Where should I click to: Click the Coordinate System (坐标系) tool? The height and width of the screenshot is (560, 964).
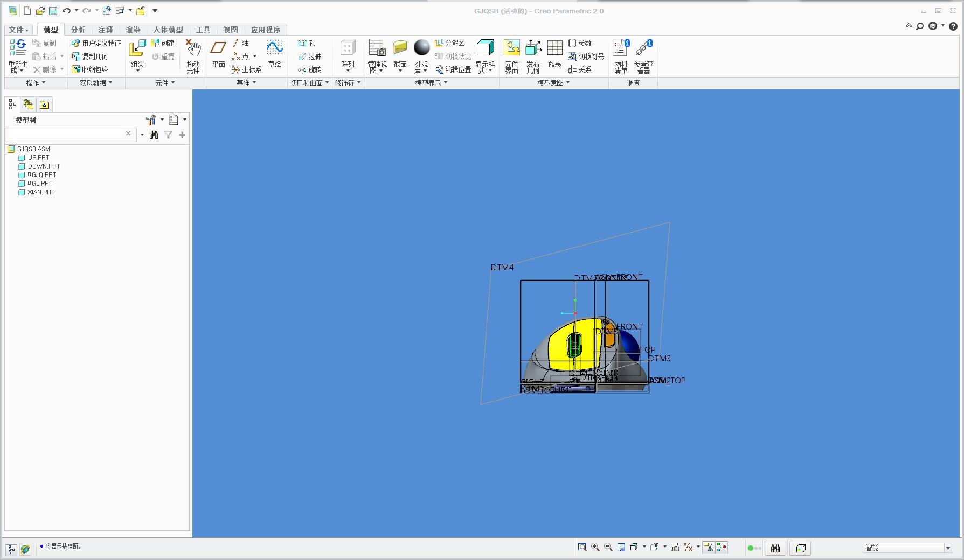coord(247,69)
